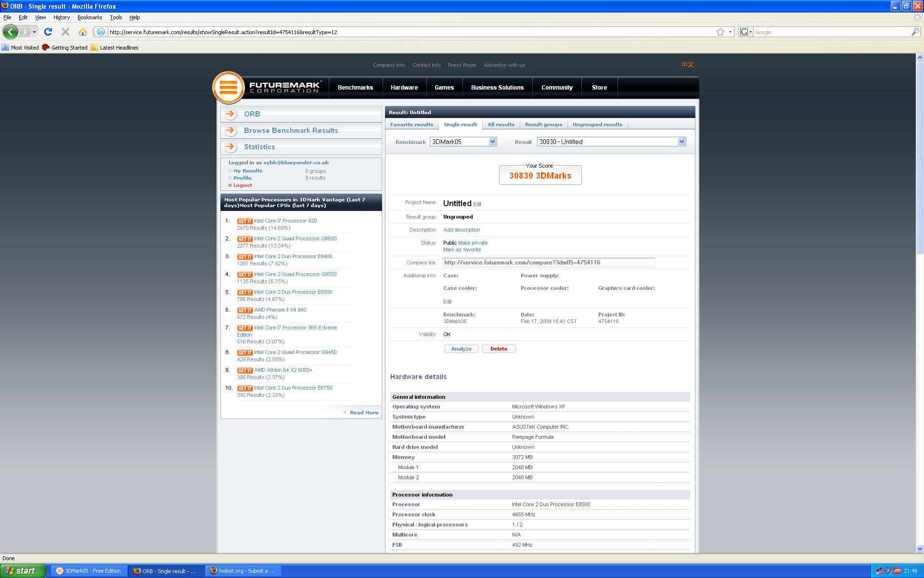Click the ORB arrow icon in the sidebar

231,114
